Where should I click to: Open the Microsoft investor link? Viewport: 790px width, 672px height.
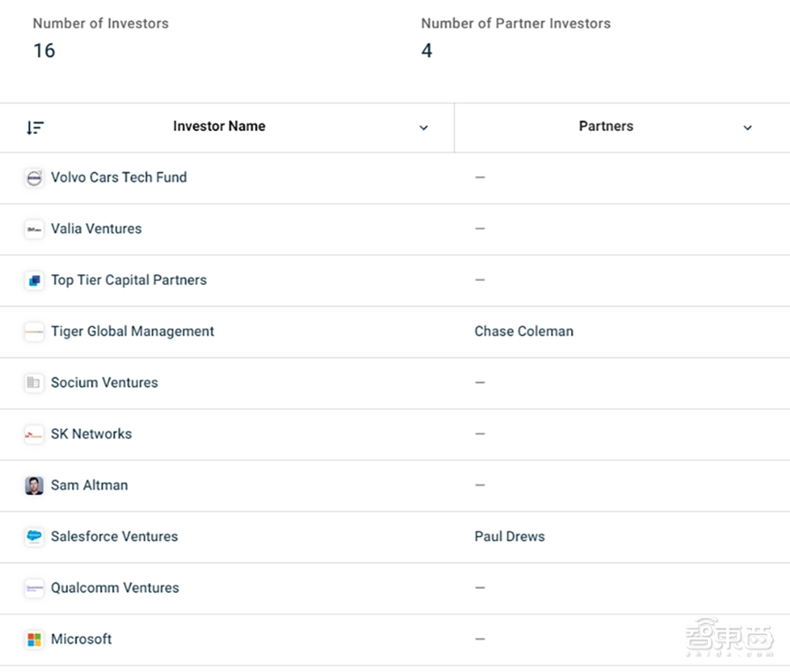81,640
